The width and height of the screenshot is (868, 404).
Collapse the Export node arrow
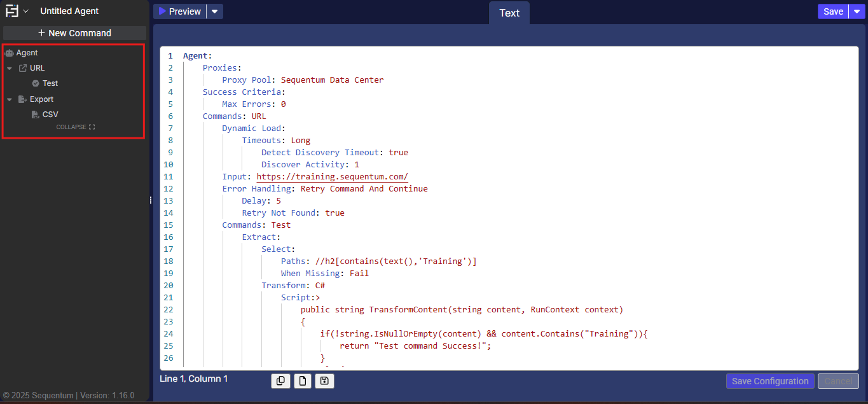point(10,99)
